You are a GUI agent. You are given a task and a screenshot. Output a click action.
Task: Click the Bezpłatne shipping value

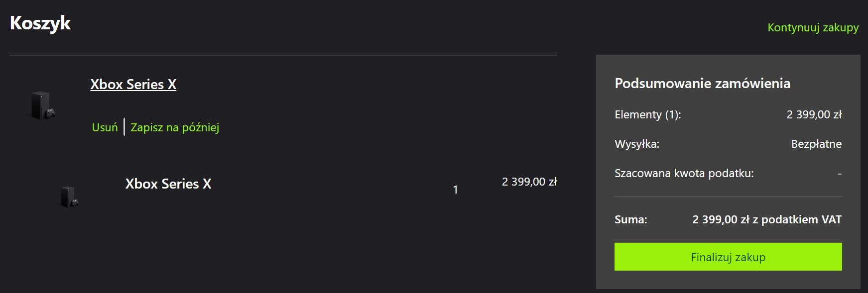(x=816, y=144)
